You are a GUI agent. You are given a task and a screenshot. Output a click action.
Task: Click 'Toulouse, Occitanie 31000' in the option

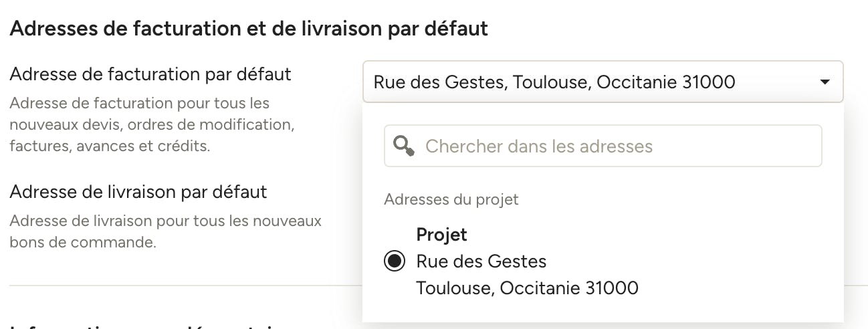[527, 288]
